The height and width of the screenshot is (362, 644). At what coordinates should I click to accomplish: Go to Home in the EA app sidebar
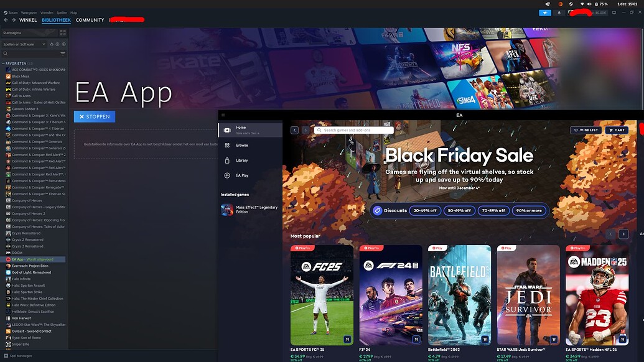click(x=240, y=128)
